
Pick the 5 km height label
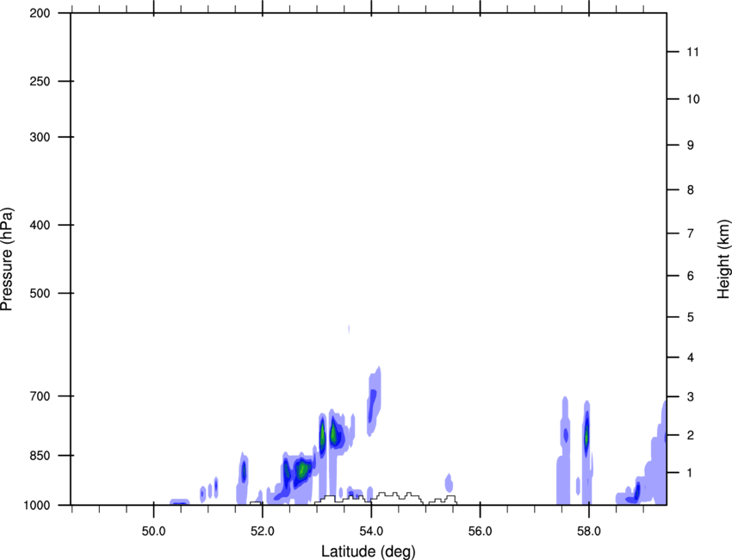tap(691, 317)
